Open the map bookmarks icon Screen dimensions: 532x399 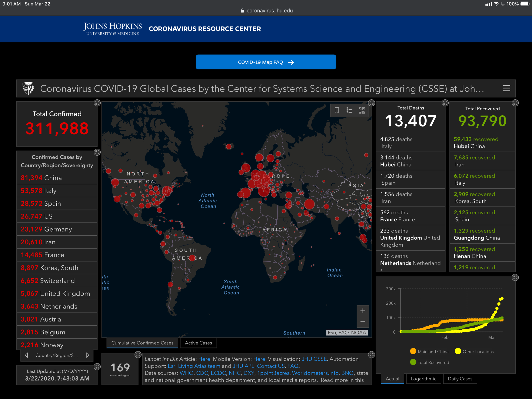[337, 111]
